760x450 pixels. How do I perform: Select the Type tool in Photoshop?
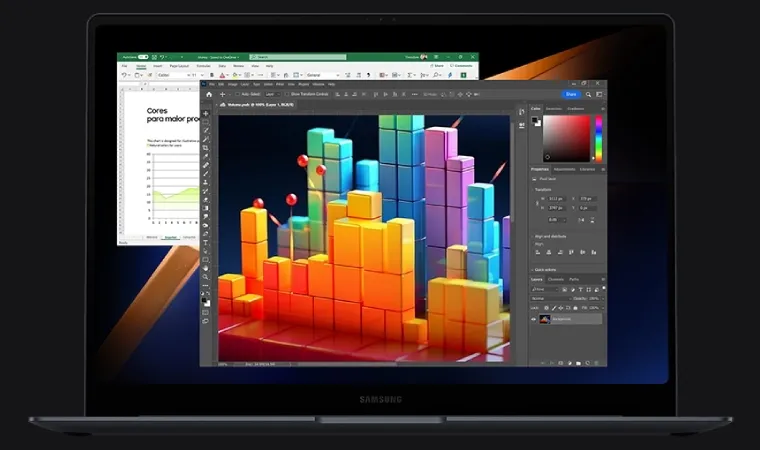point(206,242)
